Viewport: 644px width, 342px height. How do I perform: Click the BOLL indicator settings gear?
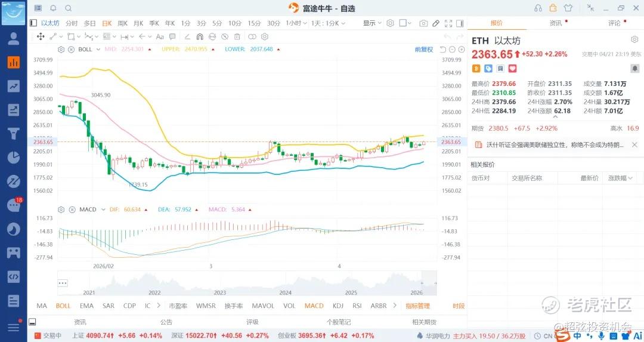62,49
